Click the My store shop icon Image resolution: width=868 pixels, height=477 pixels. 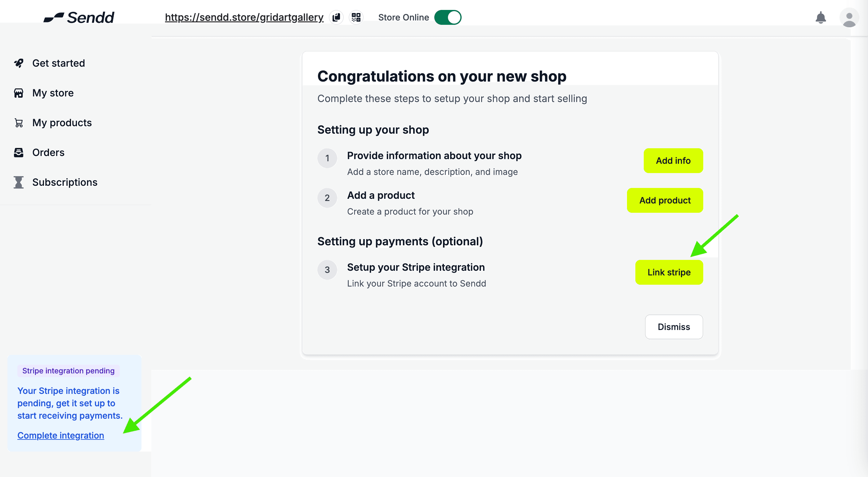19,93
